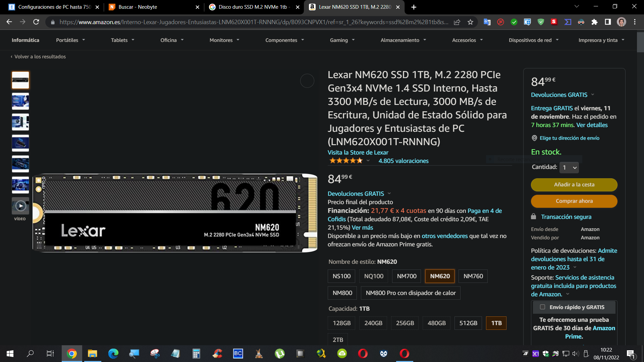Open the 4.805 valoraciones link
Viewport: 644px width, 362px height.
403,161
